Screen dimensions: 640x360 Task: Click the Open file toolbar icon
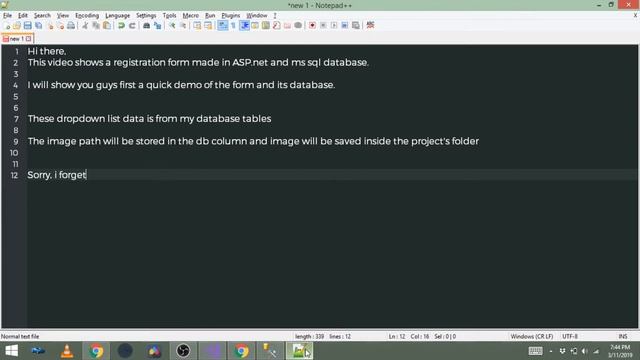point(17,25)
